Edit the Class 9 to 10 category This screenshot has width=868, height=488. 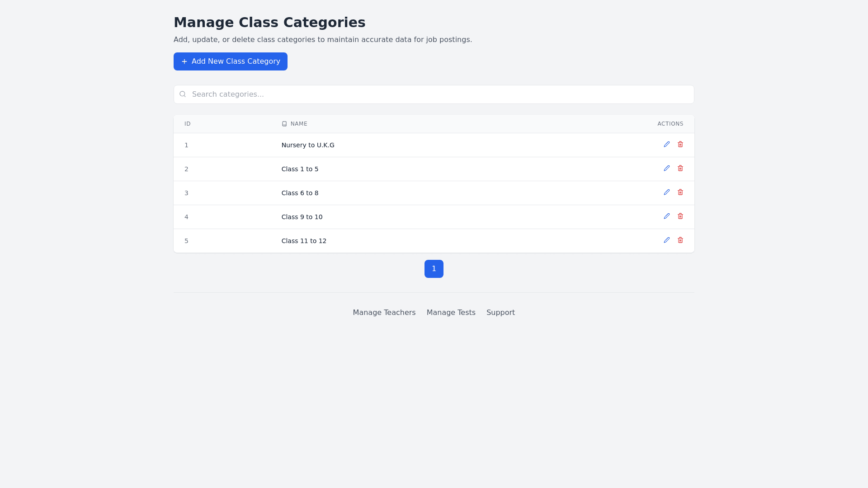coord(666,216)
